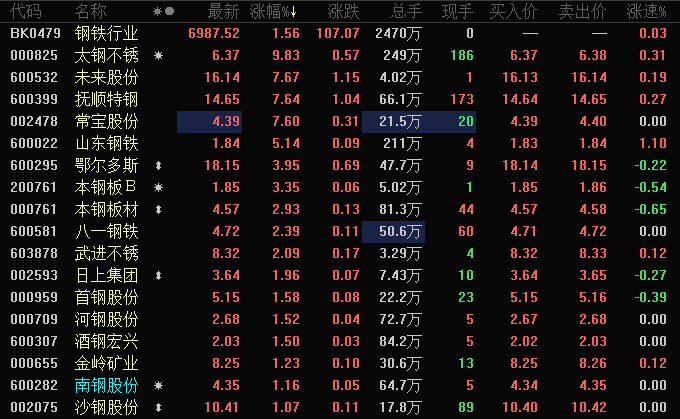680x419 pixels.
Task: Click sector index value 6987.52
Action: point(214,33)
